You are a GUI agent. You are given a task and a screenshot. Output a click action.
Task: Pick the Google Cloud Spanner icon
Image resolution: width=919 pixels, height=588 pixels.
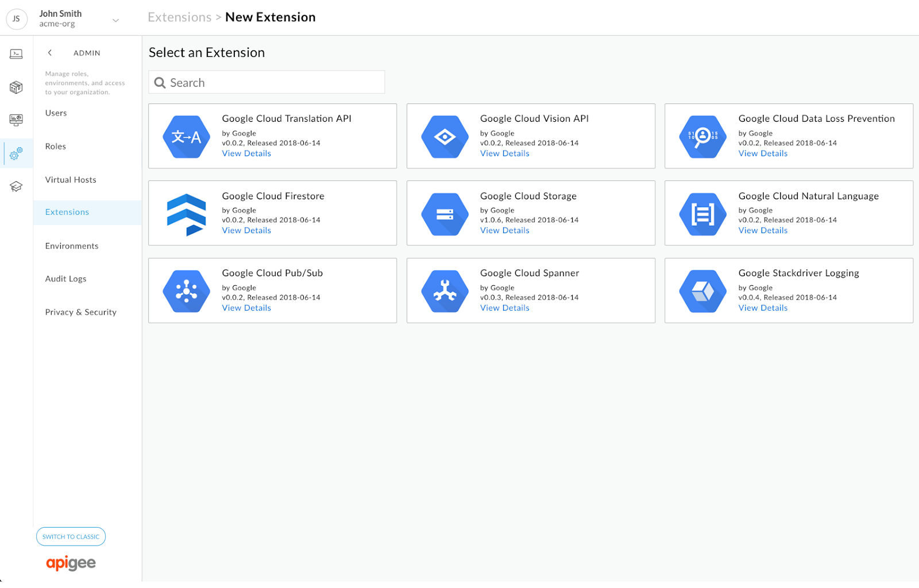[445, 291]
